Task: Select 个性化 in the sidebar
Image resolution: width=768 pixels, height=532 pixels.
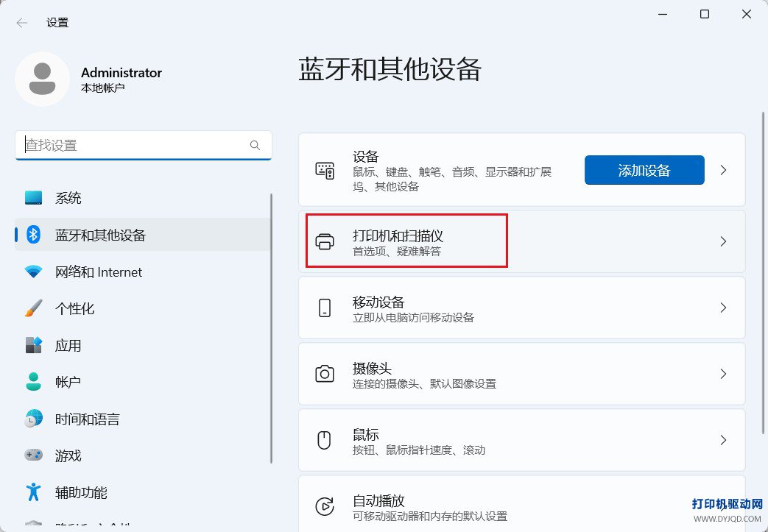Action: click(x=143, y=308)
